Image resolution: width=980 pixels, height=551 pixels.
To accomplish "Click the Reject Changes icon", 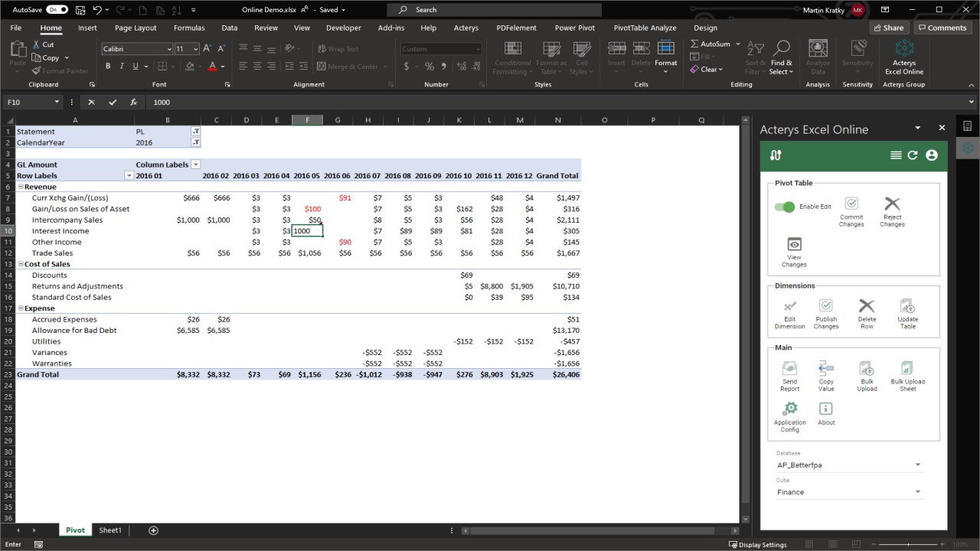I will click(x=892, y=204).
